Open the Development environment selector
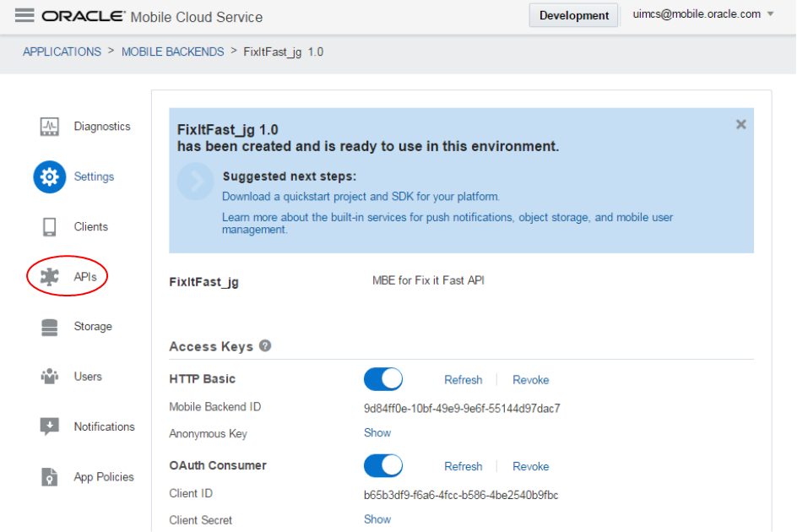 (574, 15)
